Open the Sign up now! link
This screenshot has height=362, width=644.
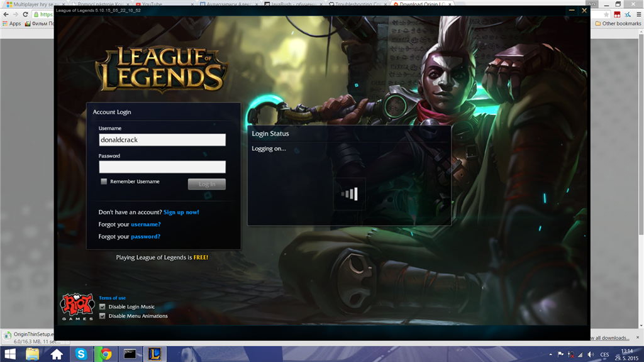(x=181, y=212)
